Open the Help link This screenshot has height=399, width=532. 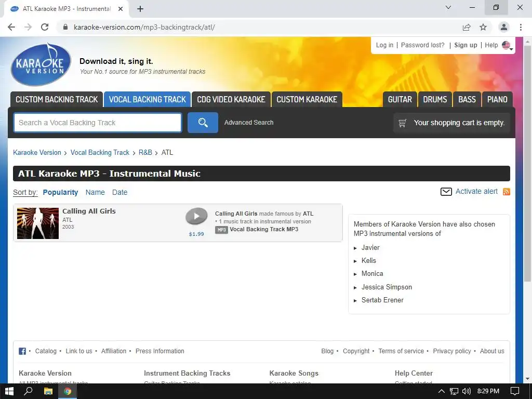(x=491, y=45)
